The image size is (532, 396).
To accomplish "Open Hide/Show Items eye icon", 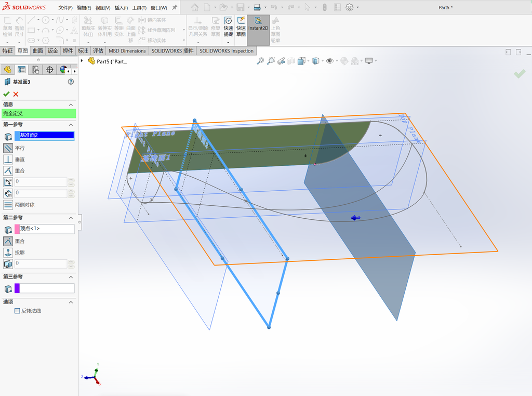I will pos(330,61).
